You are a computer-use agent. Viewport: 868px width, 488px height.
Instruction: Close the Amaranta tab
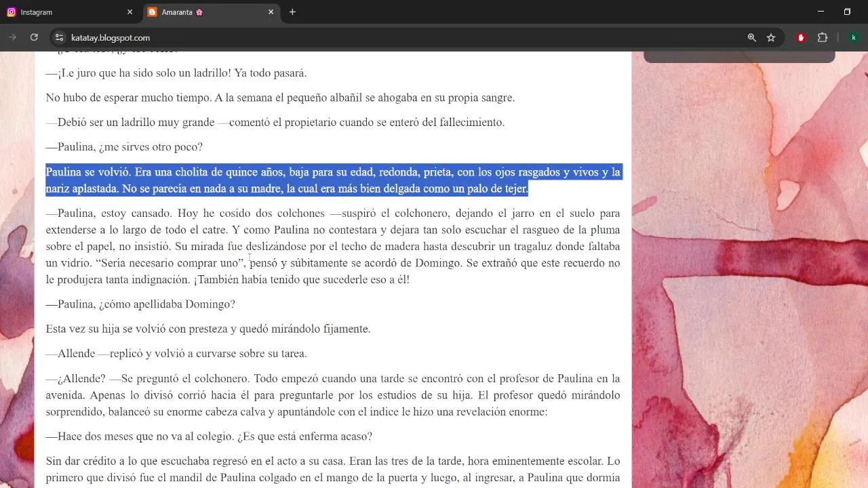[x=271, y=12]
